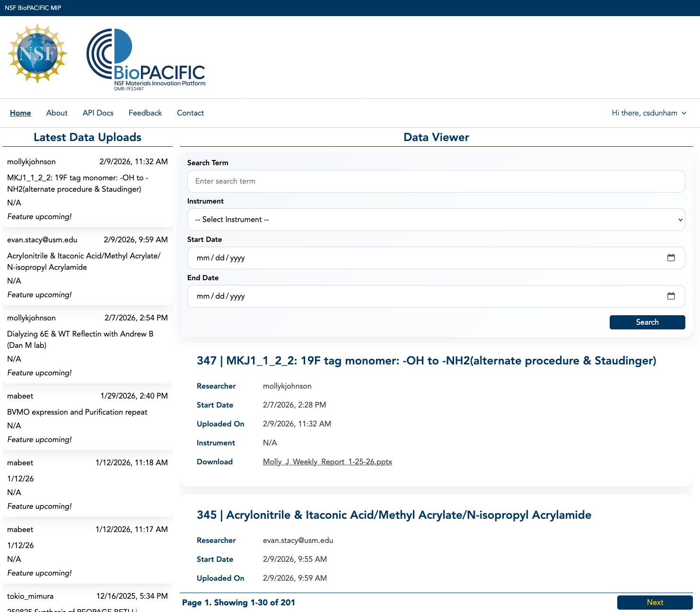Image resolution: width=700 pixels, height=612 pixels.
Task: Open record 347 MKJ1_1_2_2 title
Action: tap(426, 361)
